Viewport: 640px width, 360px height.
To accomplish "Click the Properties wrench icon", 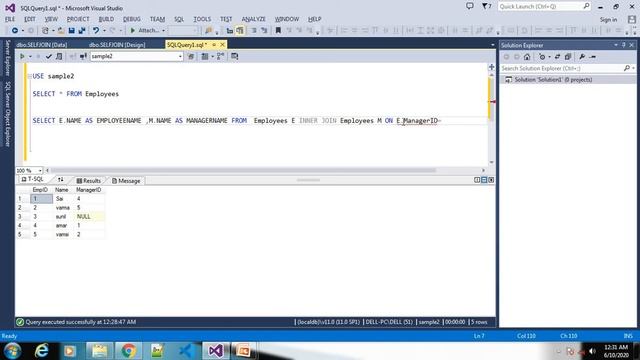I will (582, 57).
